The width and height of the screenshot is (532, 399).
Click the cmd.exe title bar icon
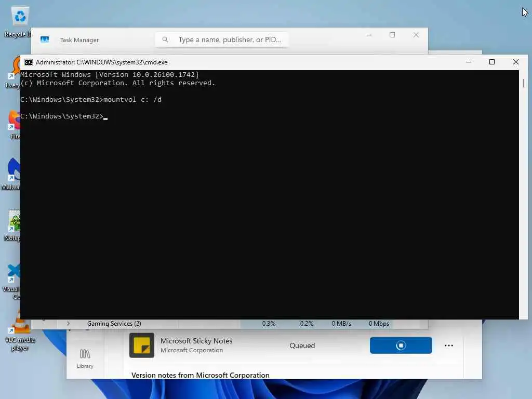point(29,62)
